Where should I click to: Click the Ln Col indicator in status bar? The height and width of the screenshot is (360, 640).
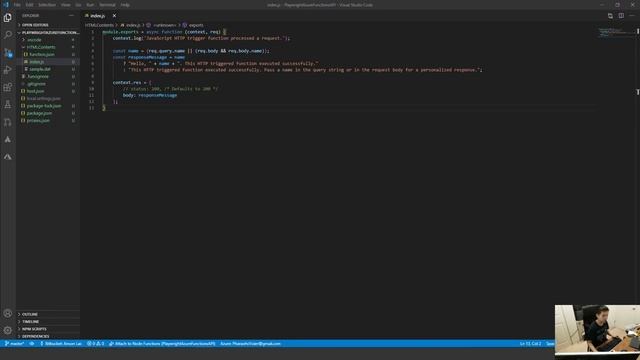click(530, 344)
